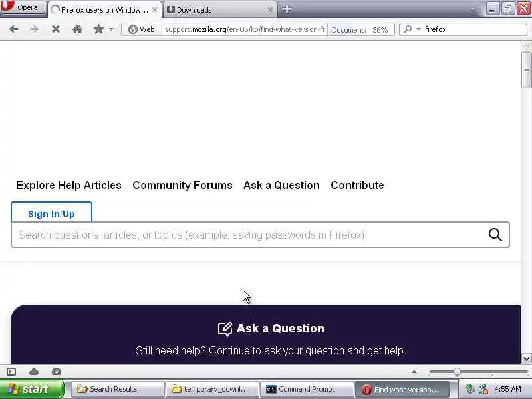Click the green tray icon before the network icon
Screen dimensions: 532x399
pos(470,389)
